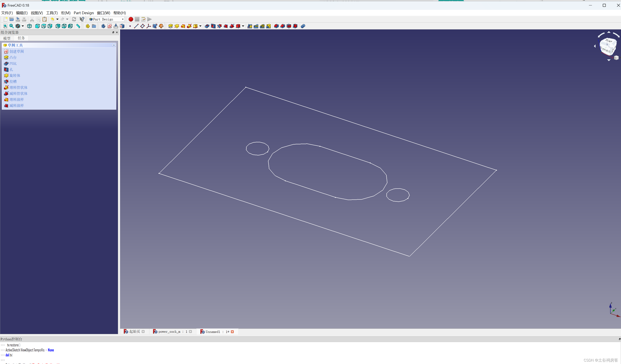Toggle floating of Python控制台 panel
Viewport: 621px width, 364px height.
pyautogui.click(x=620, y=339)
